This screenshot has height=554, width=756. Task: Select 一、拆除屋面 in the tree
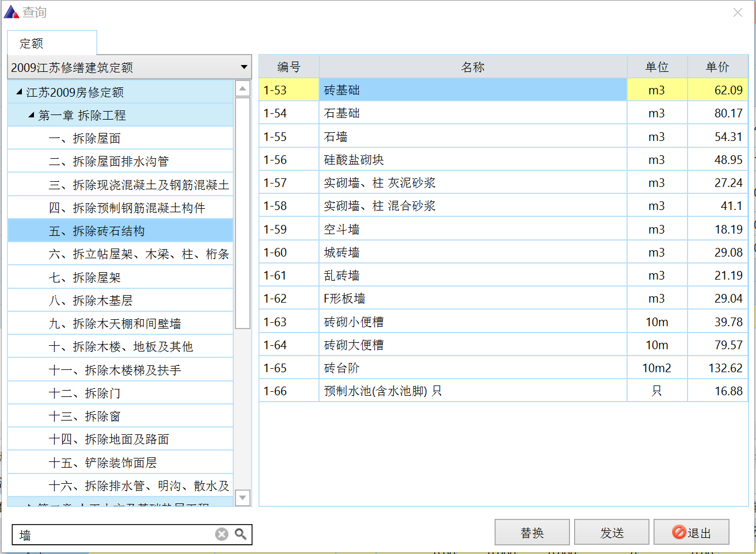[120, 138]
